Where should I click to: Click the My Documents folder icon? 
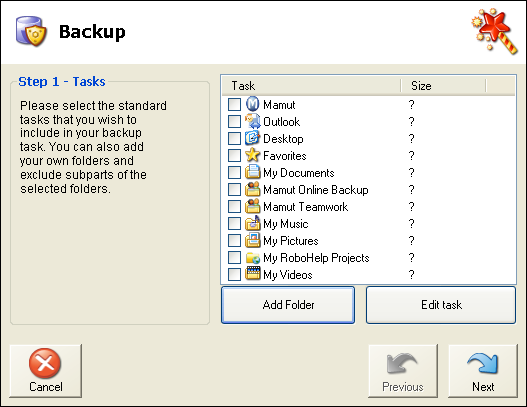click(252, 172)
